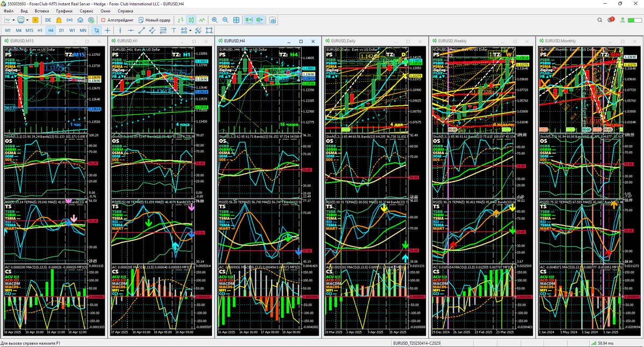644x347 pixels.
Task: Select the Fibonacci retracement tool
Action: click(x=163, y=31)
